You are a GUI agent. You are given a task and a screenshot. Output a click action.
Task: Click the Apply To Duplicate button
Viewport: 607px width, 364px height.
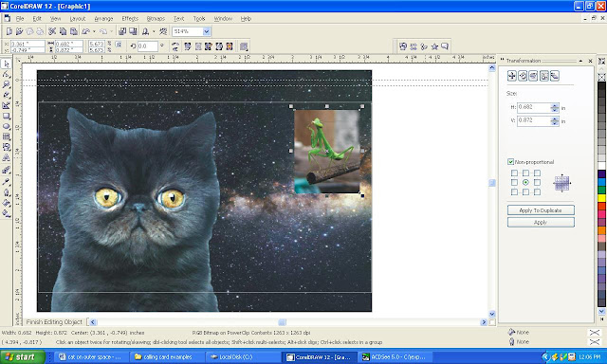(541, 210)
